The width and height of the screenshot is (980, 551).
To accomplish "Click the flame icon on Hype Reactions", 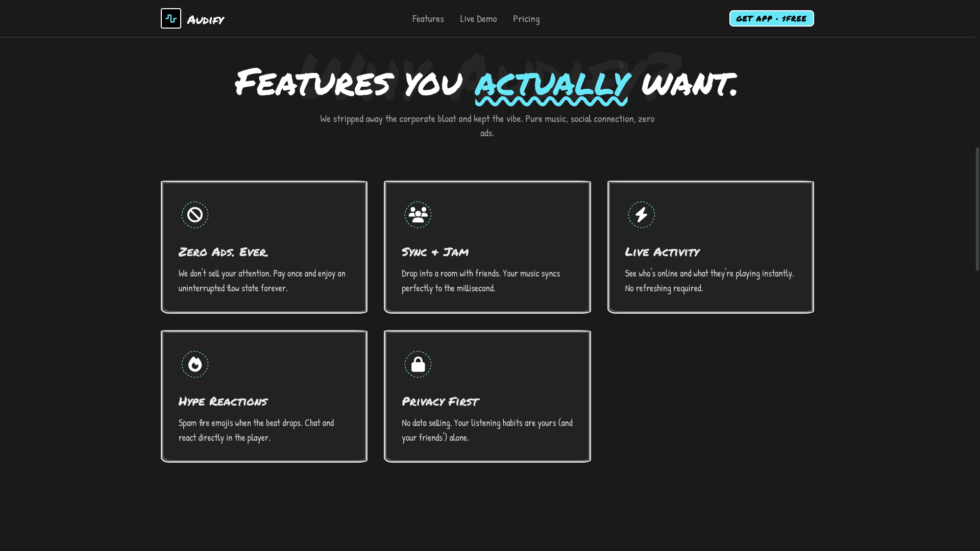I will (194, 364).
